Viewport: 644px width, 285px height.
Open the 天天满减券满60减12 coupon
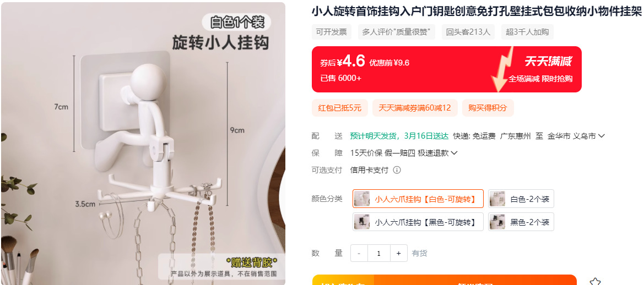point(415,108)
